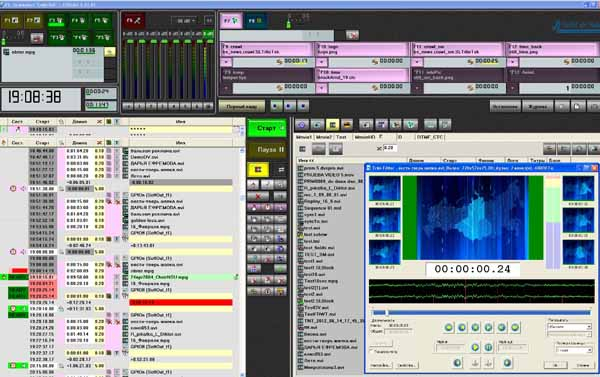This screenshot has width=600, height=377.
Task: Click the film icon left of the 0.20 field
Action: pyautogui.click(x=302, y=149)
